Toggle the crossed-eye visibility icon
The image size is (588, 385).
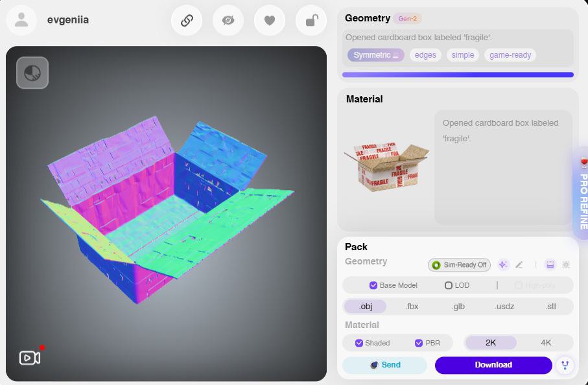pos(228,20)
